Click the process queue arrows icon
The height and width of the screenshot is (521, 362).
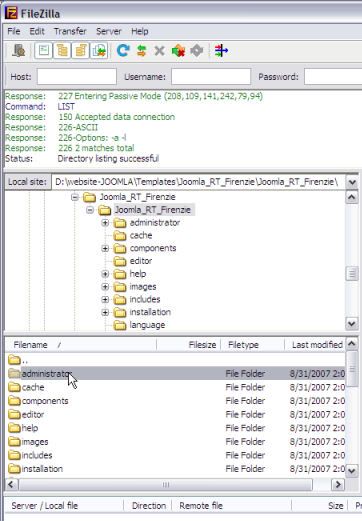point(142,51)
